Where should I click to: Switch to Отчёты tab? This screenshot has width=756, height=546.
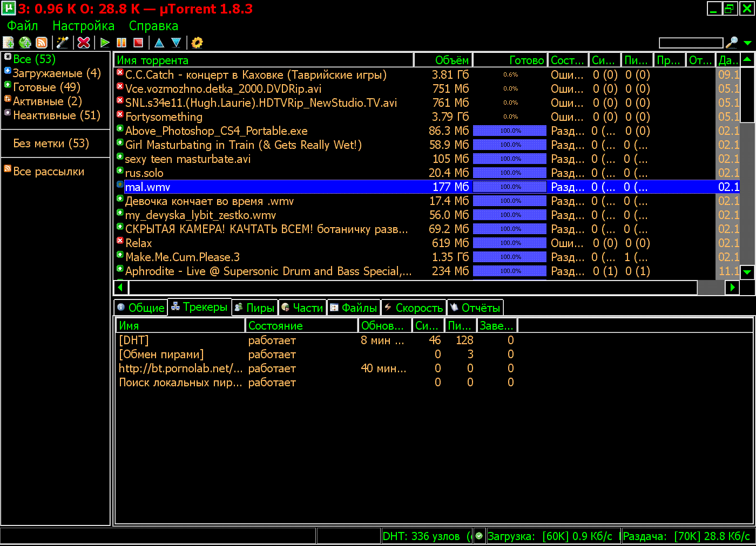(475, 308)
